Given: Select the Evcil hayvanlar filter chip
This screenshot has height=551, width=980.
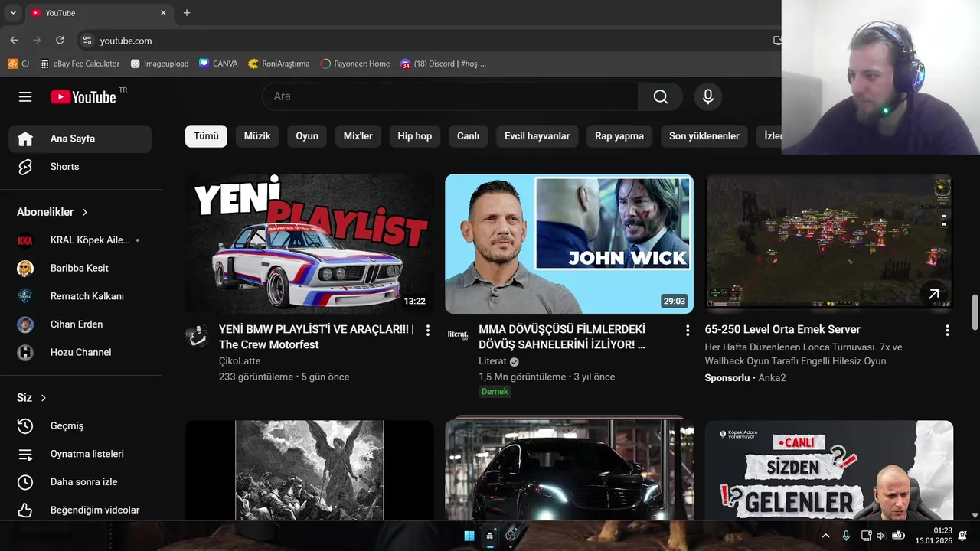Looking at the screenshot, I should (537, 136).
